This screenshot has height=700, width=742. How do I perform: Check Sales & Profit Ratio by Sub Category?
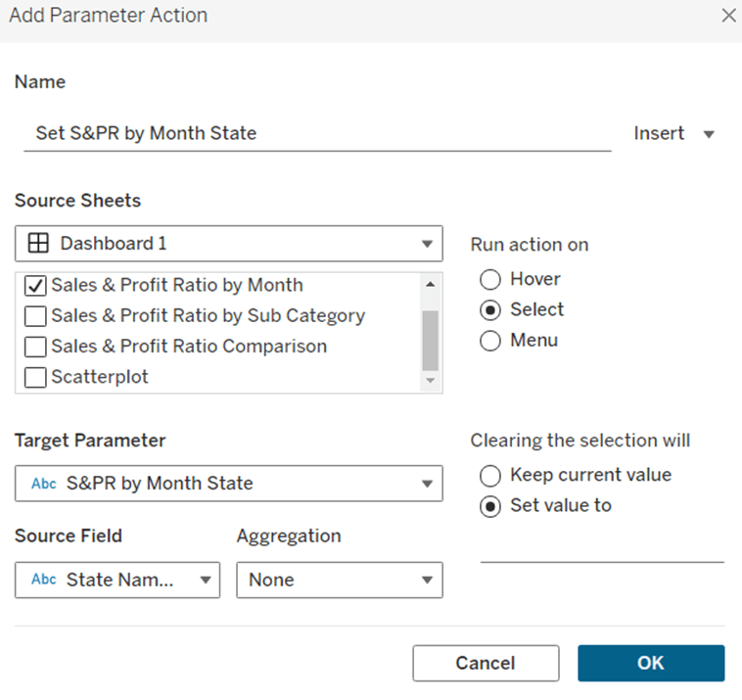click(35, 316)
